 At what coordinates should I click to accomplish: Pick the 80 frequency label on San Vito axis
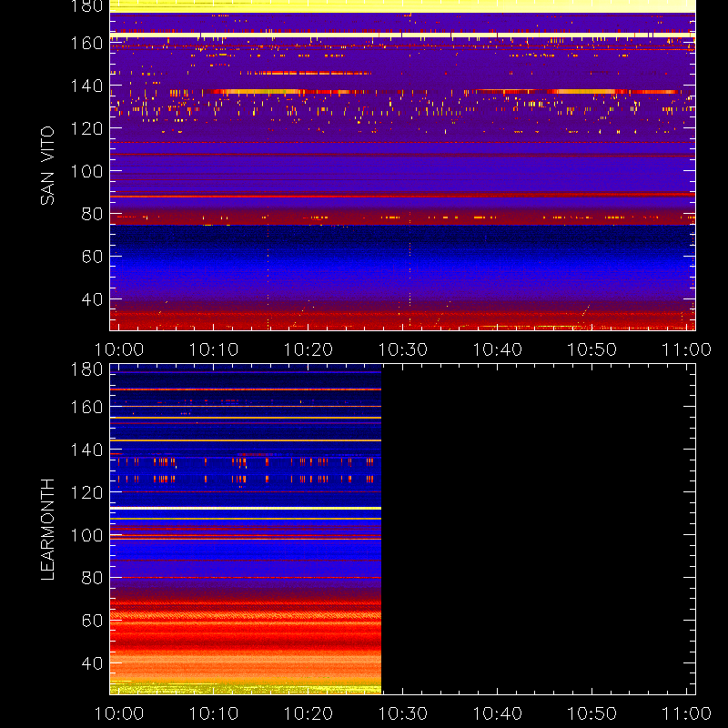(x=93, y=214)
